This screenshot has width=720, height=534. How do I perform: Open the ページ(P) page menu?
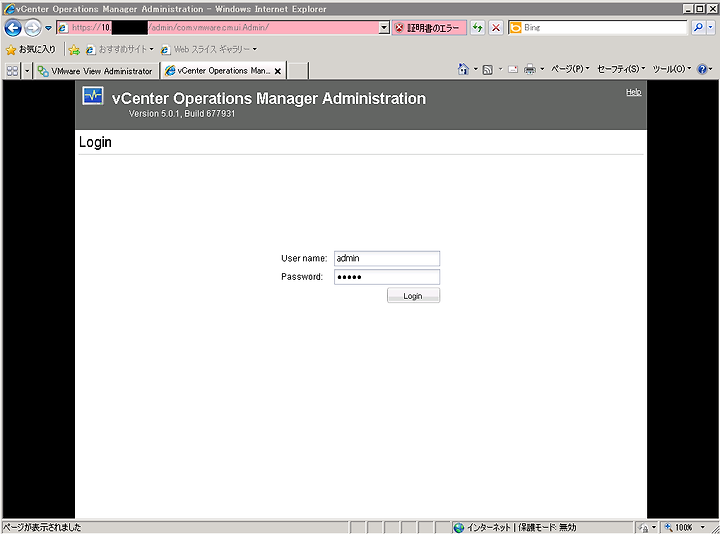pyautogui.click(x=570, y=69)
